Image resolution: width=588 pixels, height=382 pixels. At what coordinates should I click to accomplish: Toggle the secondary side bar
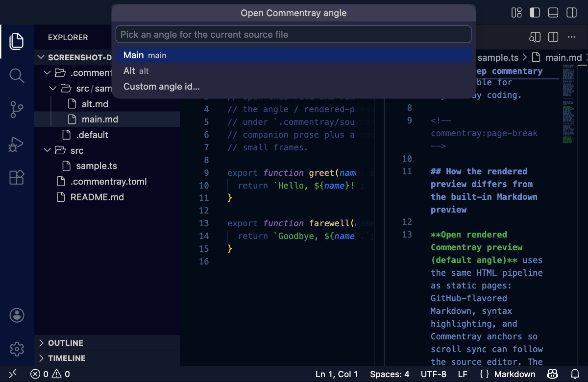[x=571, y=12]
